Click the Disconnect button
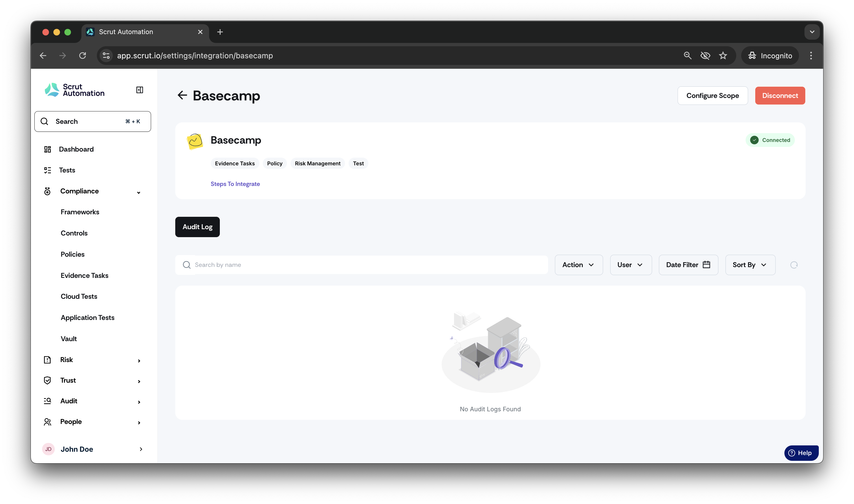 pos(780,95)
